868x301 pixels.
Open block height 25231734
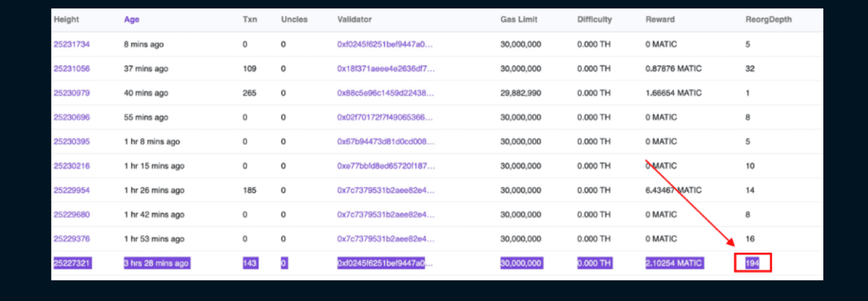[72, 44]
